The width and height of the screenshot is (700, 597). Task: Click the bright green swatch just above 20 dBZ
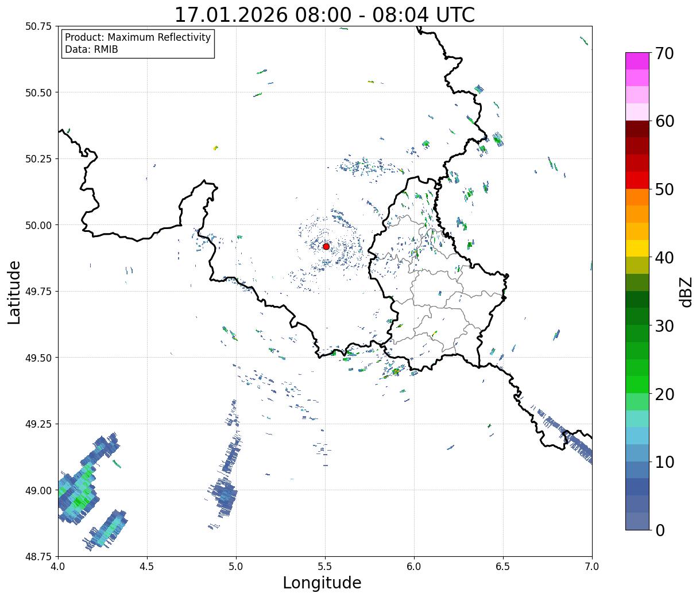(x=637, y=385)
